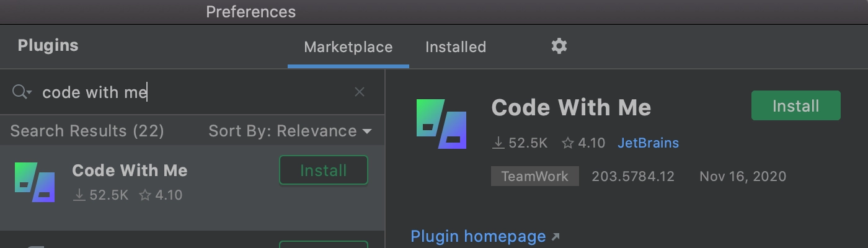Click the date Nov 16, 2020
The image size is (868, 248).
click(743, 176)
